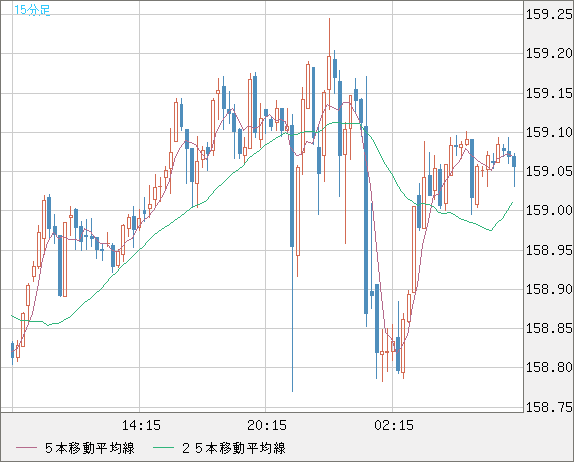574x462 pixels.
Task: Click the 159.10 price axis label
Action: point(549,132)
